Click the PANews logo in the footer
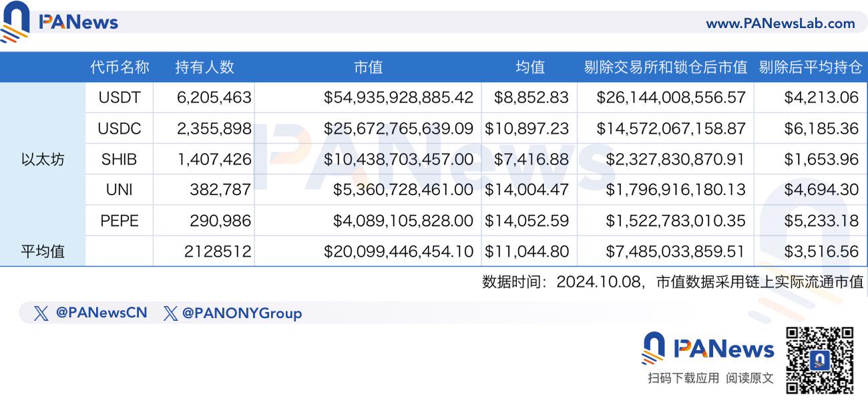 click(x=708, y=348)
